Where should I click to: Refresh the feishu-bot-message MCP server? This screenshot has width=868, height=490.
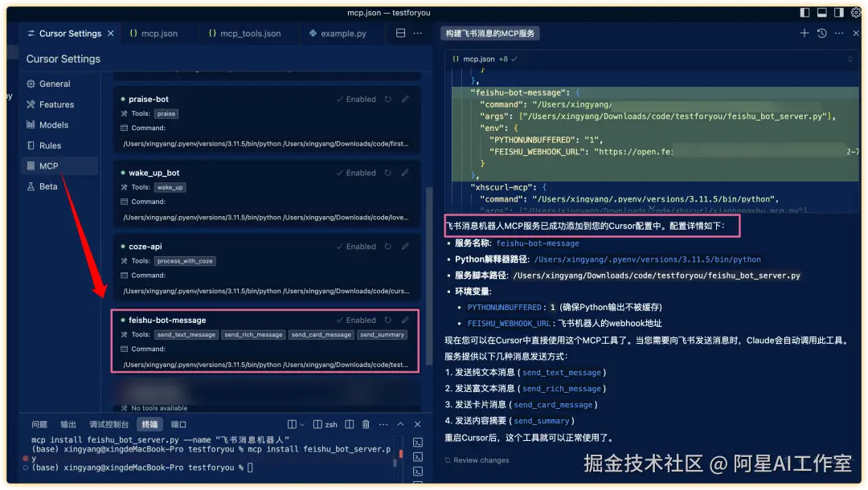388,320
